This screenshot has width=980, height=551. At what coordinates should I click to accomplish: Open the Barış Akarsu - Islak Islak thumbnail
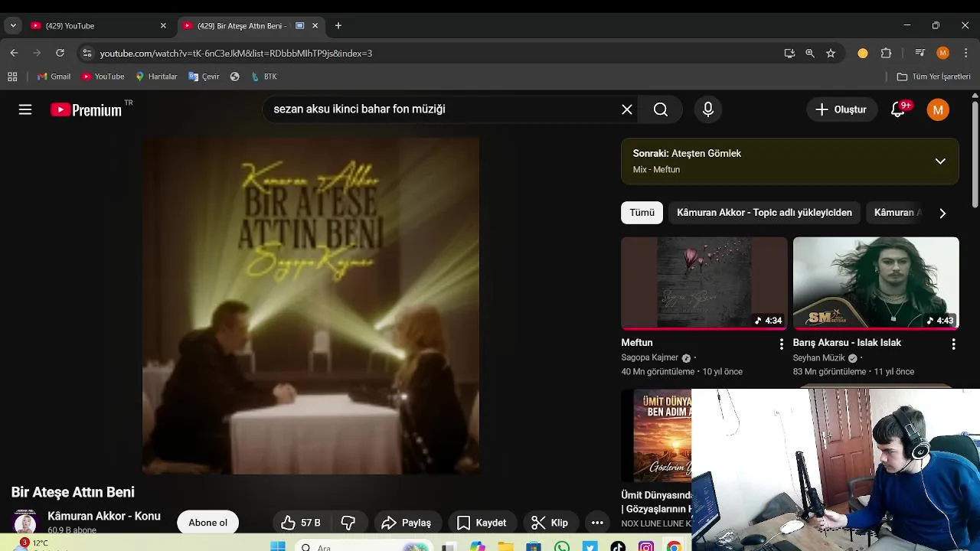tap(876, 282)
